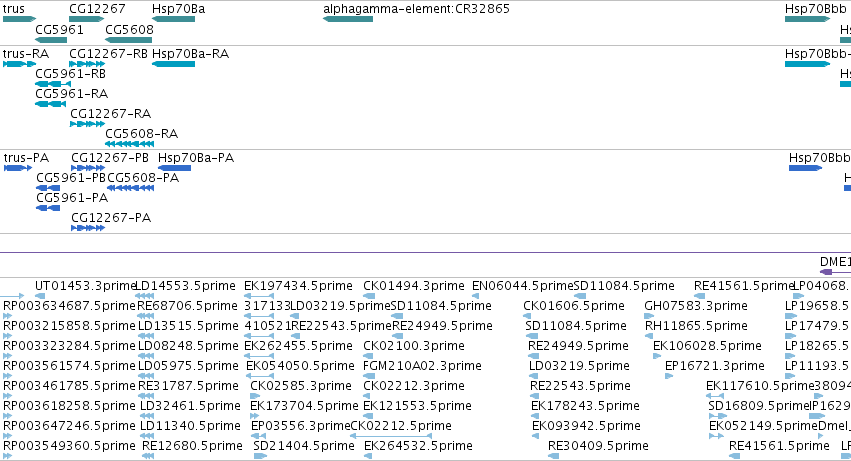
Task: Click the CG12267-RB transcript
Action: click(87, 64)
